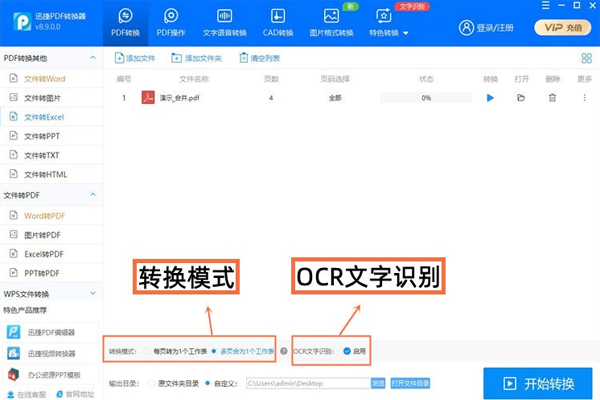Start conversion with the play icon for 演示_合并.pdf
600x400 pixels.
(490, 98)
